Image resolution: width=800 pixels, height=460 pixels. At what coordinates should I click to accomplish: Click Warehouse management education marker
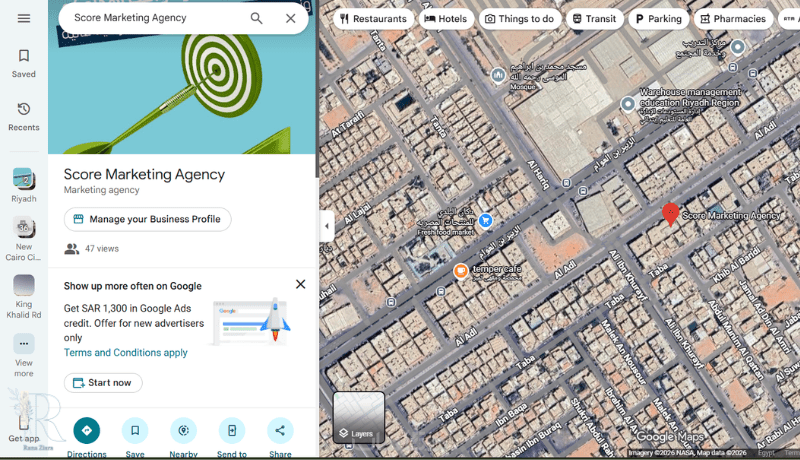pyautogui.click(x=628, y=104)
